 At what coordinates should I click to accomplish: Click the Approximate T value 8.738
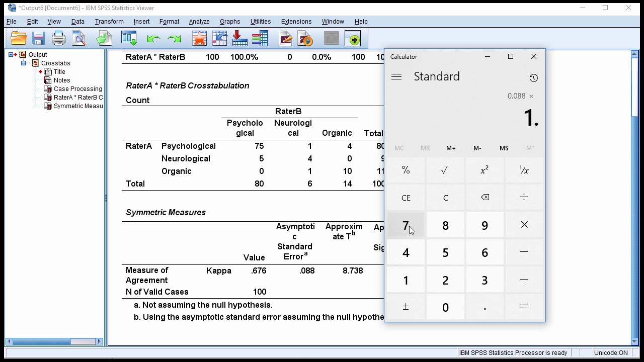point(353,270)
